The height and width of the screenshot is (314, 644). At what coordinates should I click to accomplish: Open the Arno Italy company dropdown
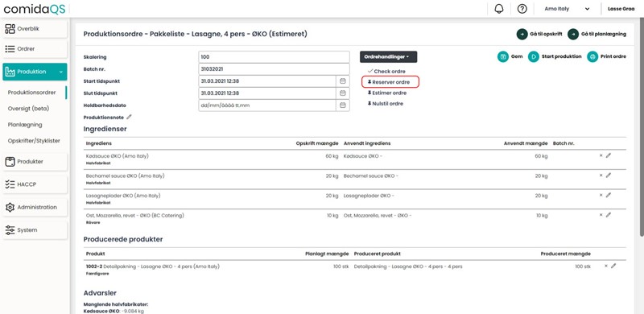[x=567, y=9]
